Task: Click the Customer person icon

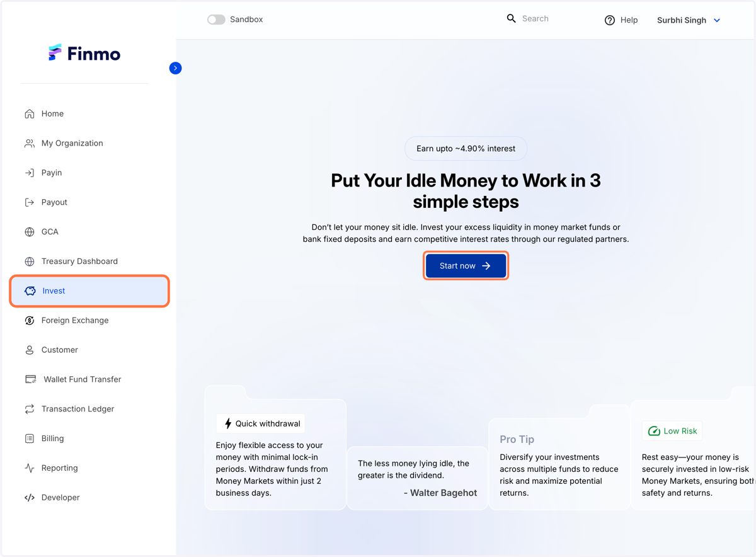Action: tap(30, 350)
